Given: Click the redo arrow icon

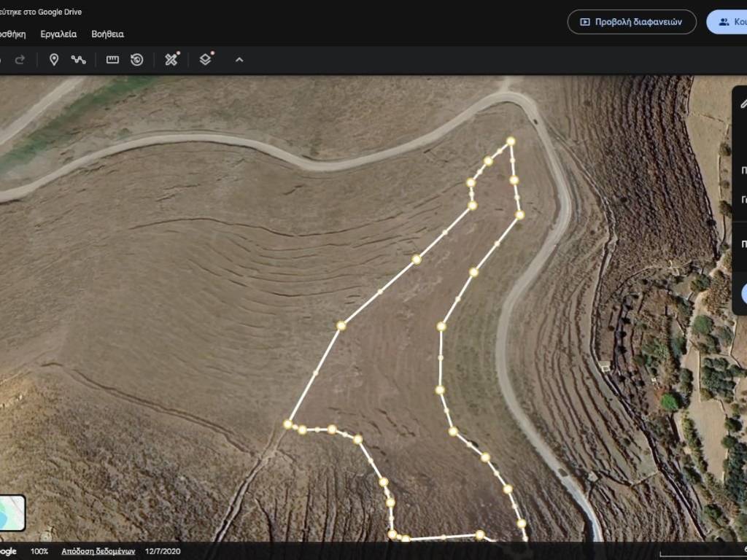Looking at the screenshot, I should click(x=20, y=60).
